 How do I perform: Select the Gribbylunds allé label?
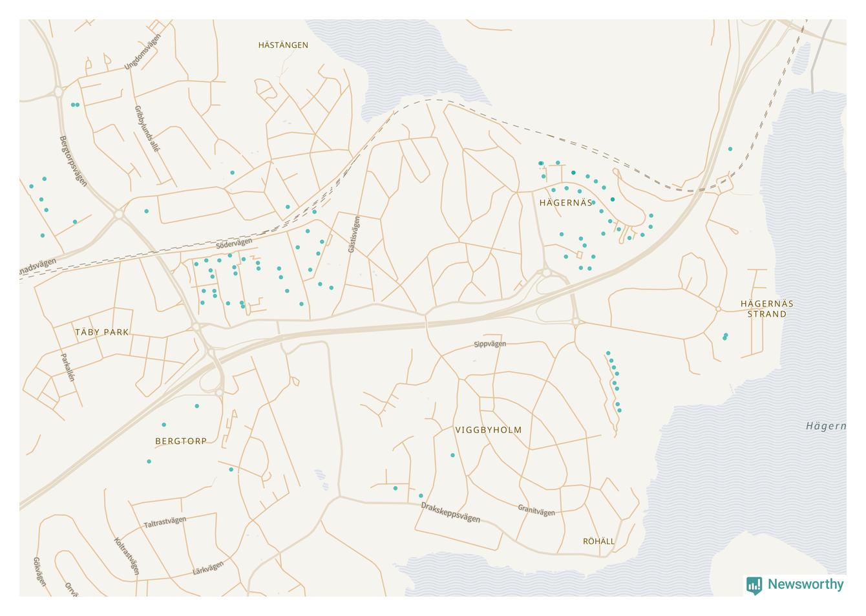point(147,128)
